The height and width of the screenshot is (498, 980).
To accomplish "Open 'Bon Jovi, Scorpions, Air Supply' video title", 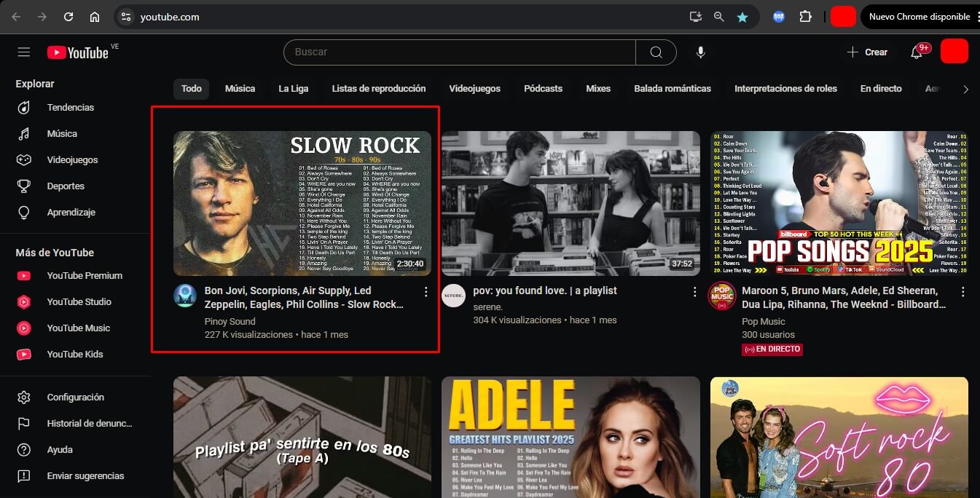I will (x=304, y=297).
